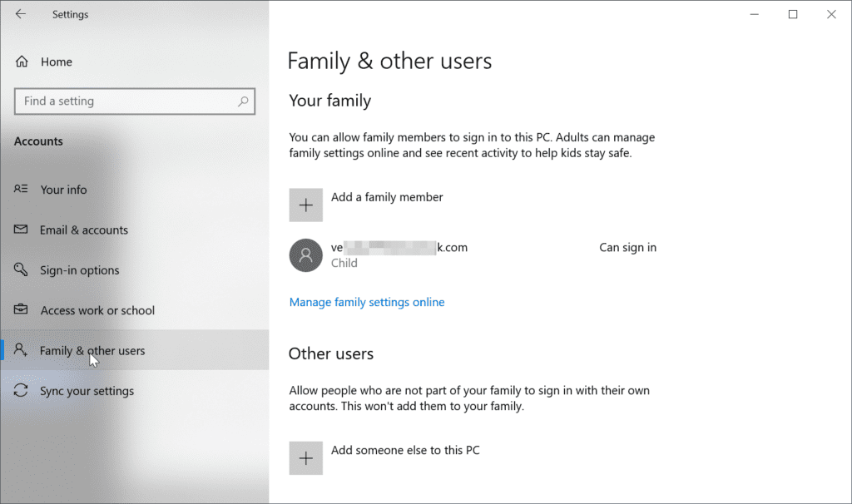Click the magnifier icon in the search box
Screen dimensions: 852x504
tap(244, 101)
